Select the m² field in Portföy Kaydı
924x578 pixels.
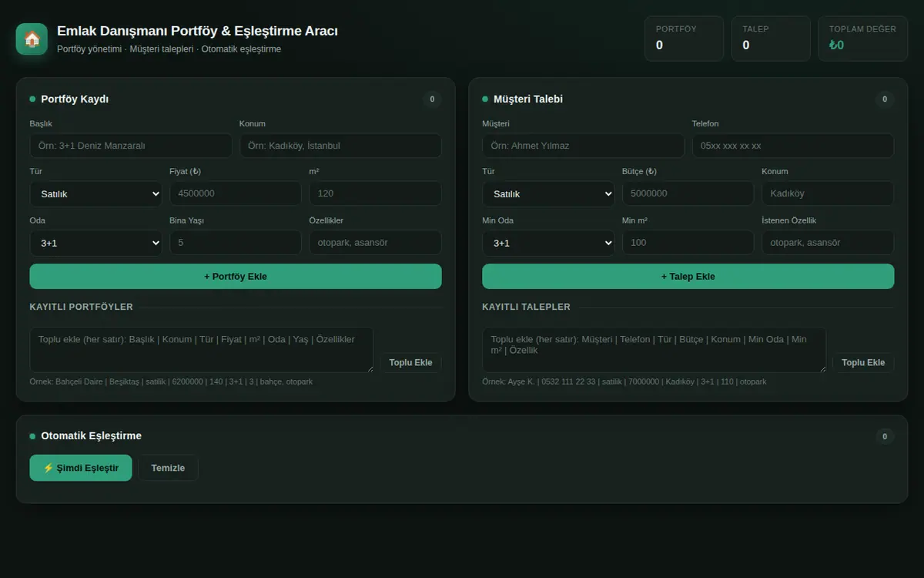point(375,193)
